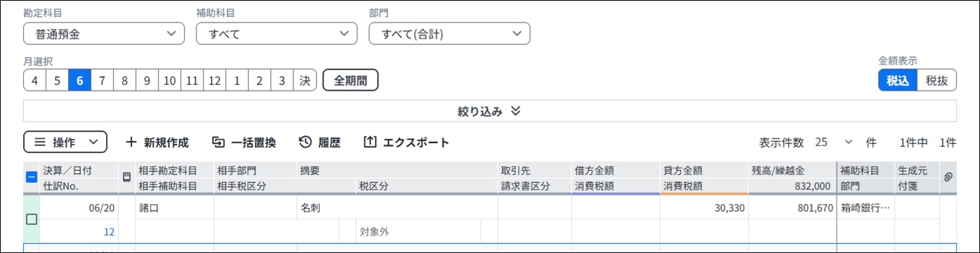Viewport: 980px width, 253px height.
Task: Click the paperclip attachment column icon
Action: point(948,178)
